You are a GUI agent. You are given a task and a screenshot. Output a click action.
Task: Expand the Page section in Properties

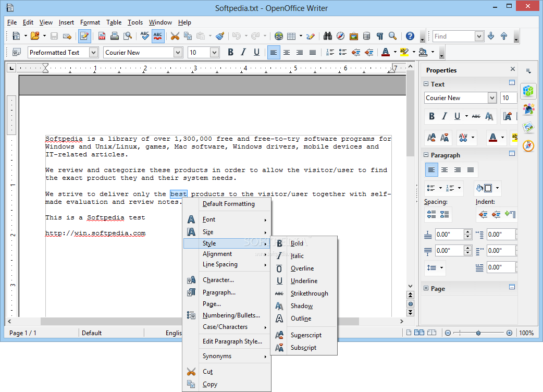click(x=426, y=288)
